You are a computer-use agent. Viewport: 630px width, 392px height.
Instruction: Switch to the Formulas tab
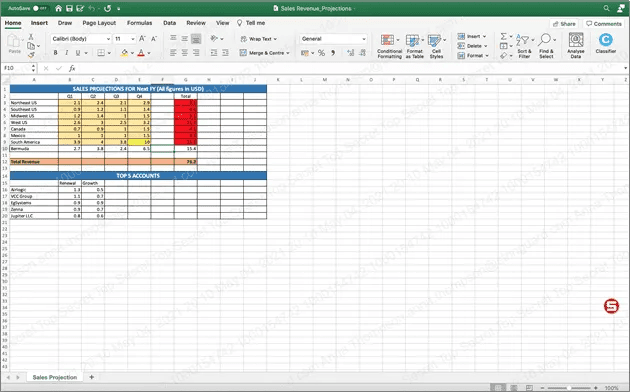click(139, 23)
